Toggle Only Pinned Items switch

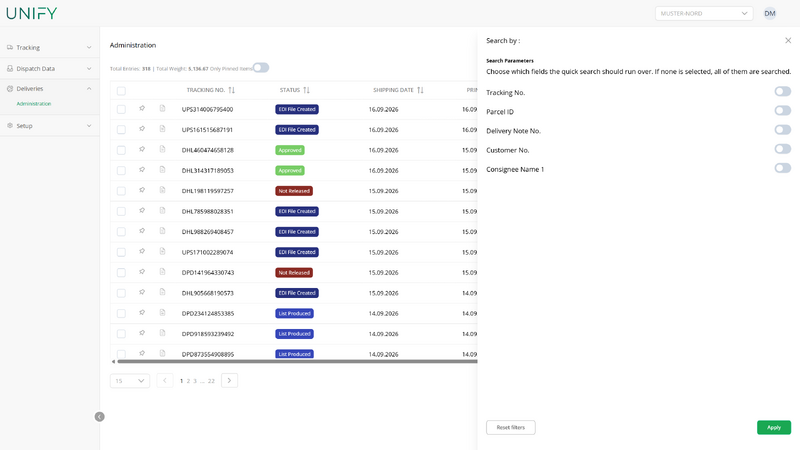coord(261,68)
